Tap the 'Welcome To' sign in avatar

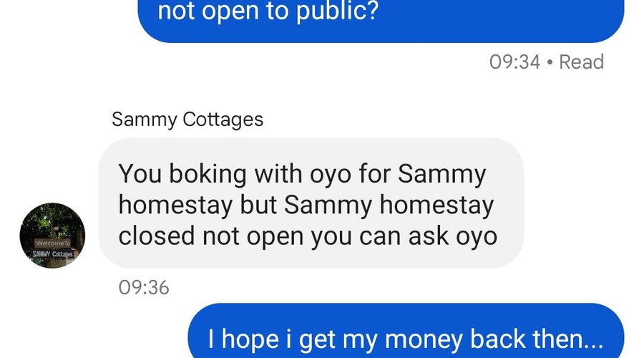point(53,243)
